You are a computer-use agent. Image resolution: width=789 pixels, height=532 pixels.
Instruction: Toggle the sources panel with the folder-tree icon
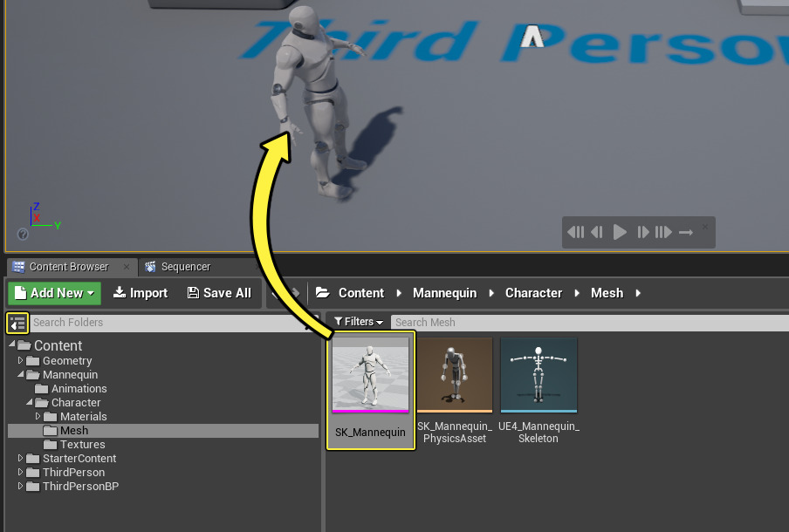coord(17,323)
